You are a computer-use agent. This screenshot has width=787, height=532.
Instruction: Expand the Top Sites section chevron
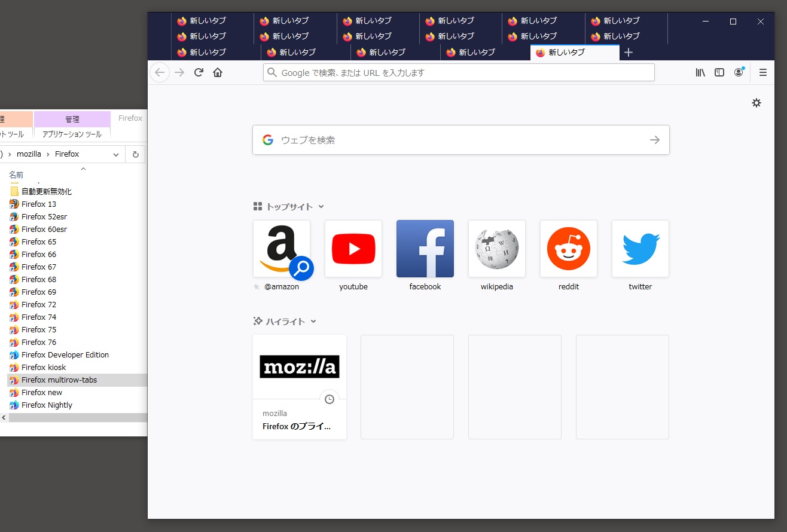321,207
